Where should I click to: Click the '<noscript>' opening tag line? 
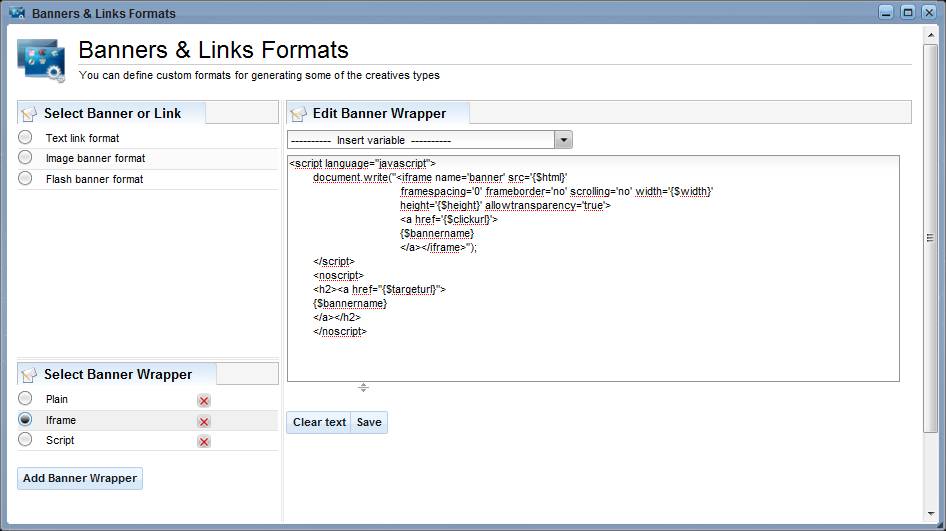point(338,276)
